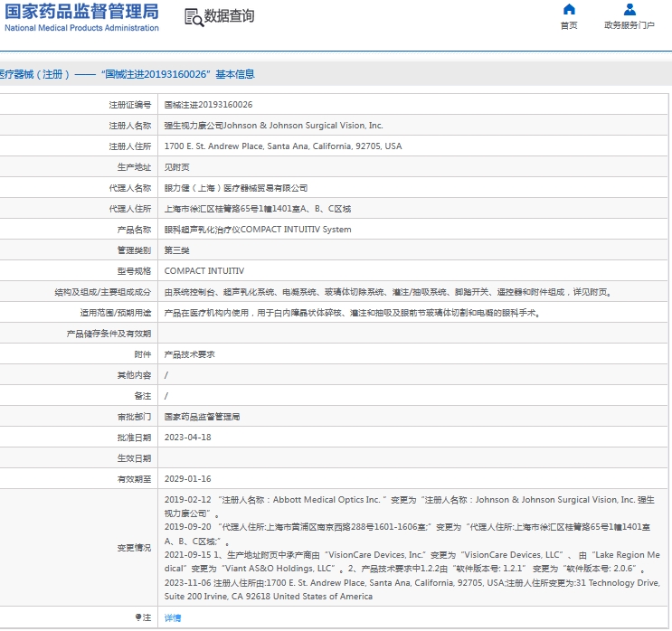
Task: Select the 审批部门 label cell
Action: pyautogui.click(x=134, y=417)
